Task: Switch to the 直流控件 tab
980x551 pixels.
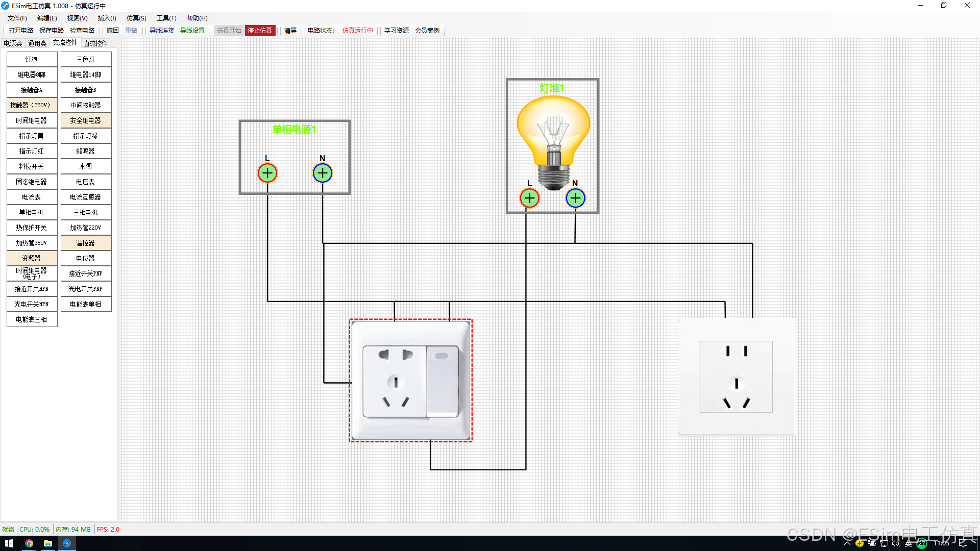Action: pos(96,43)
